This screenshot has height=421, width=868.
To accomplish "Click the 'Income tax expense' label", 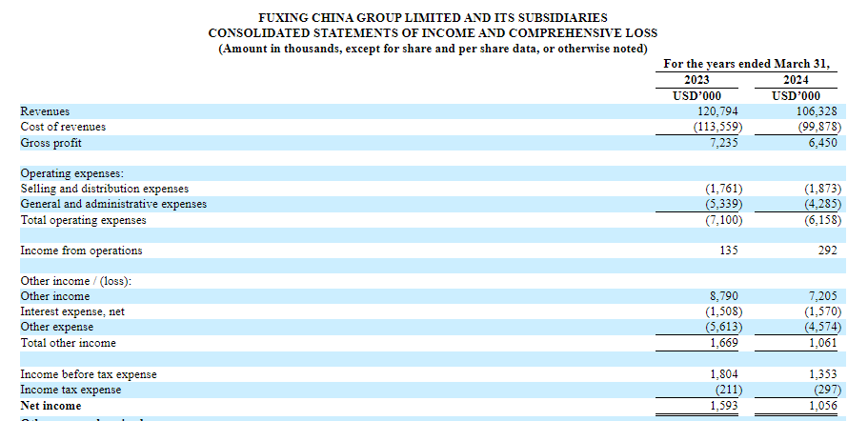I will coord(71,390).
